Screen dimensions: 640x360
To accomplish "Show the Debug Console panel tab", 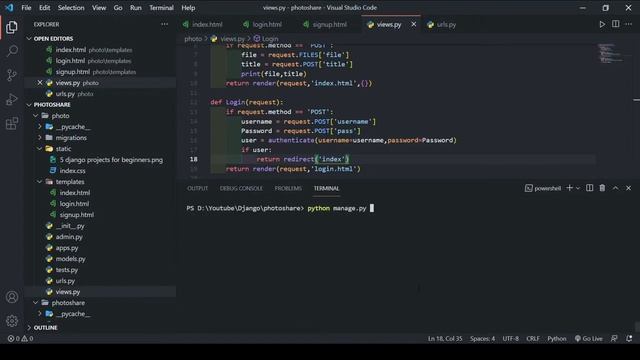I will coord(241,188).
